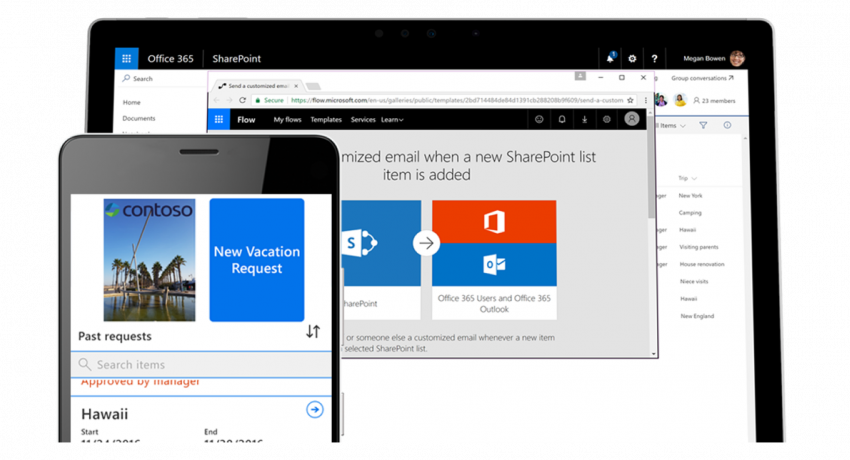The width and height of the screenshot is (850, 460).
Task: Click the arrow between the connectors
Action: point(426,243)
